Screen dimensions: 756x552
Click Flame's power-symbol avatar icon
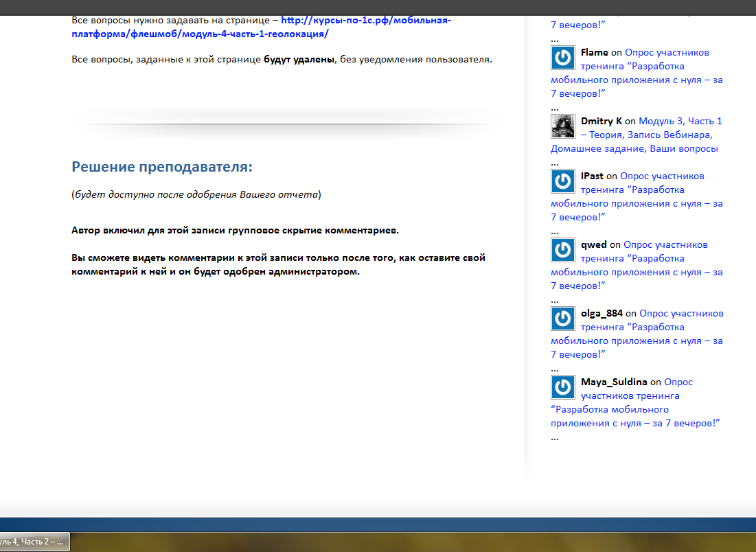pyautogui.click(x=562, y=58)
